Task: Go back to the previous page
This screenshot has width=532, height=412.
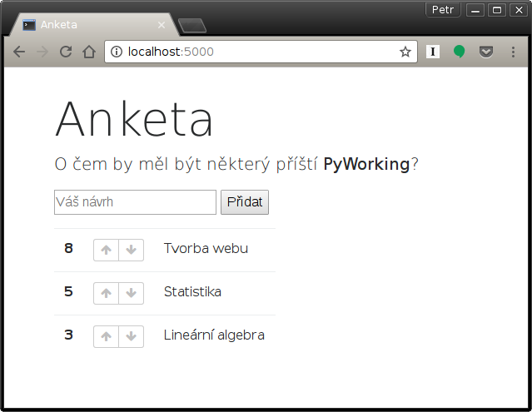Action: click(19, 52)
